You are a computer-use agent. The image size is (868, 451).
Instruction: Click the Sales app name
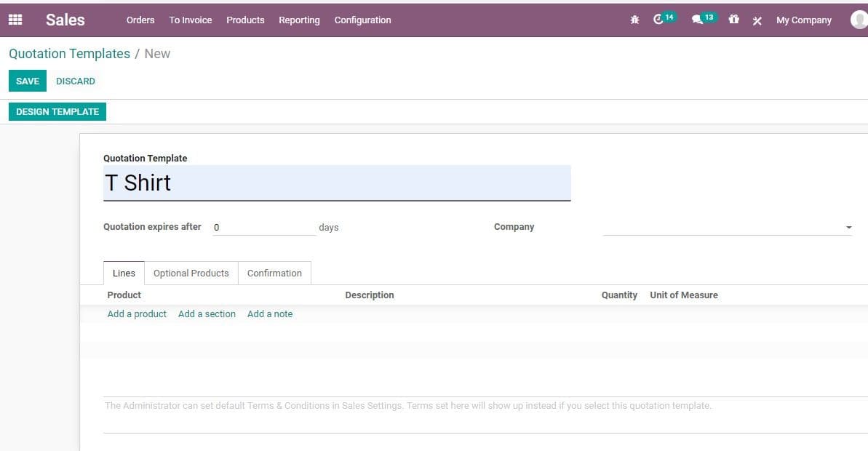click(x=65, y=20)
